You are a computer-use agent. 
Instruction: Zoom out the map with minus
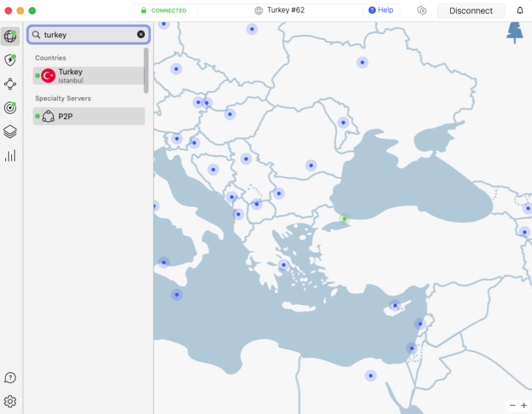coord(512,405)
